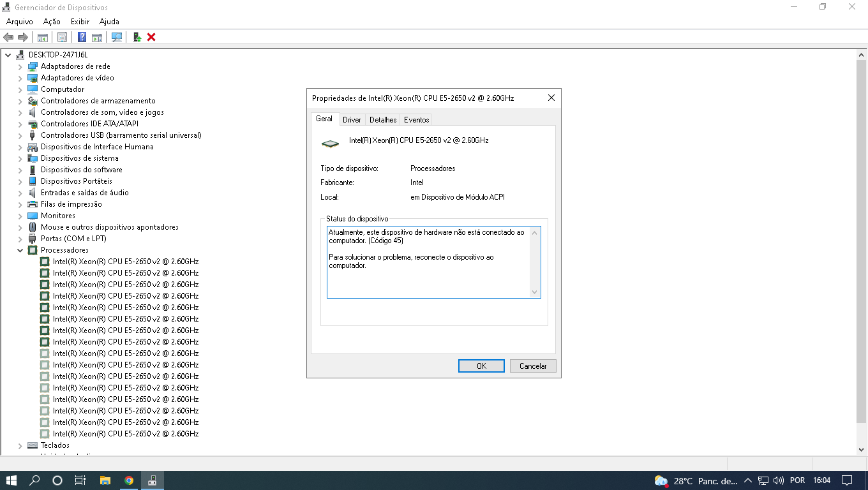Image resolution: width=868 pixels, height=490 pixels.
Task: Click the Dispositivos de Interface Humana icon
Action: click(33, 147)
